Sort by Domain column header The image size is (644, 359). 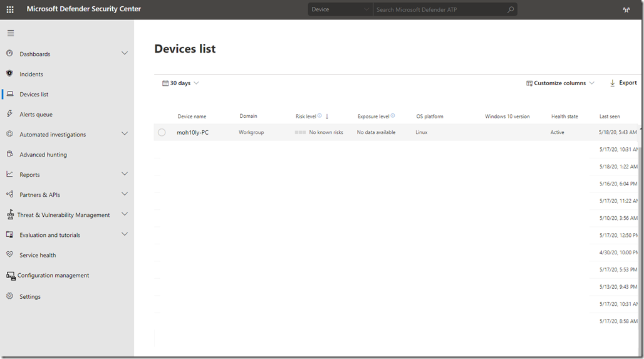249,117
